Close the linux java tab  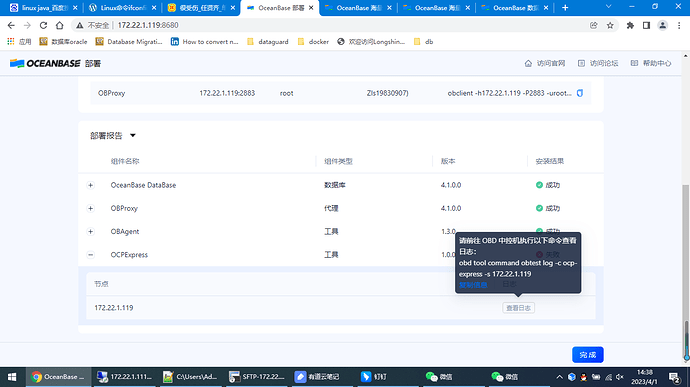(75, 8)
